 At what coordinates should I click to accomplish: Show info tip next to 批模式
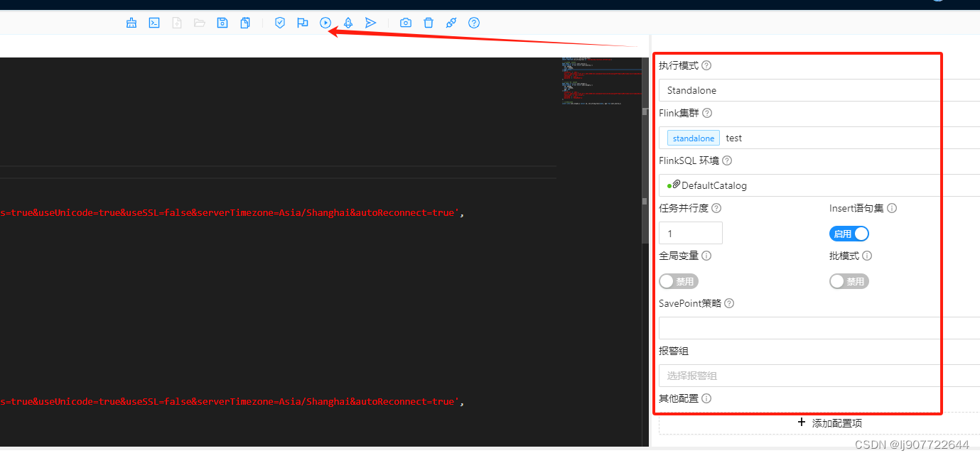click(x=867, y=256)
